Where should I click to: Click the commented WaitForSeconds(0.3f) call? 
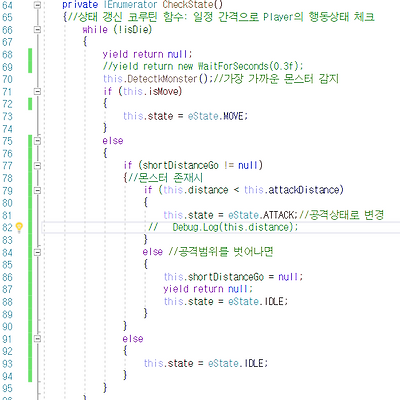coord(251,66)
